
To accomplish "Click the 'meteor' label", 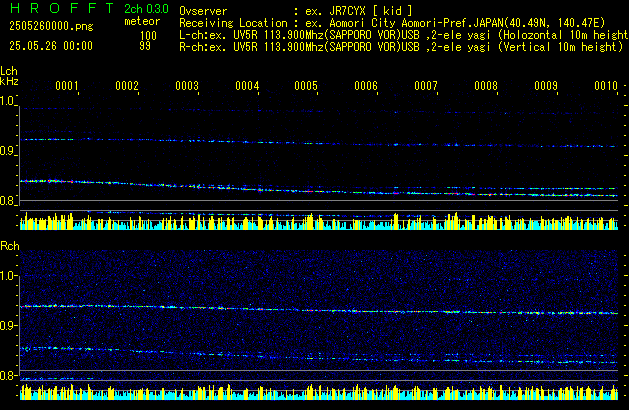I will click(142, 21).
